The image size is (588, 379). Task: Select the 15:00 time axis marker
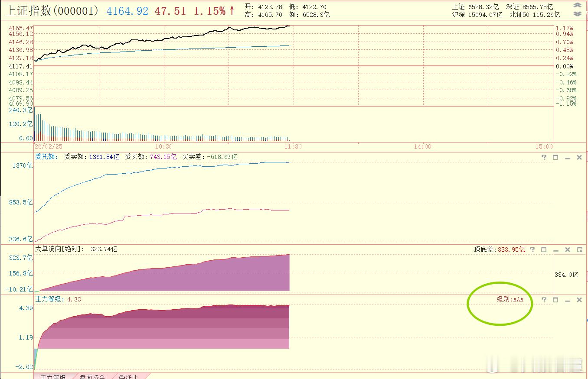pos(544,146)
